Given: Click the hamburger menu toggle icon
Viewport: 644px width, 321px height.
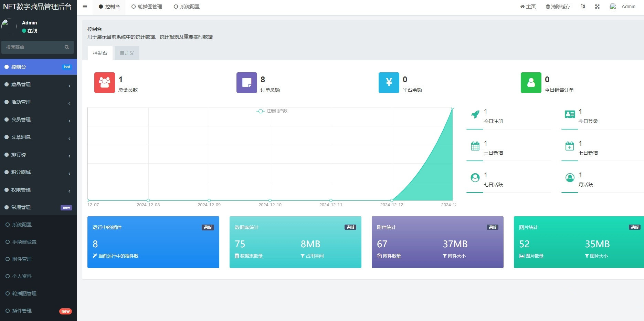Looking at the screenshot, I should pos(85,7).
